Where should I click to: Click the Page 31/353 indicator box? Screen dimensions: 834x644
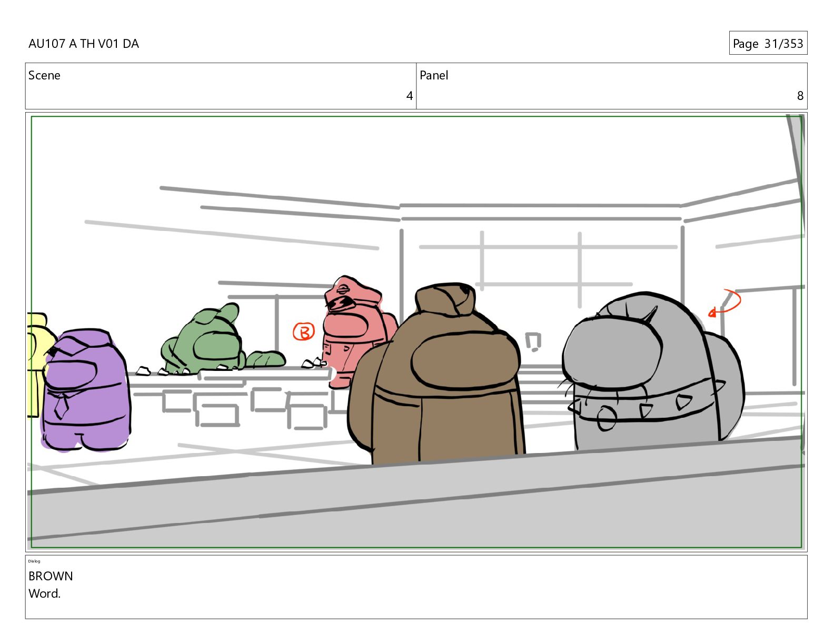coord(768,43)
